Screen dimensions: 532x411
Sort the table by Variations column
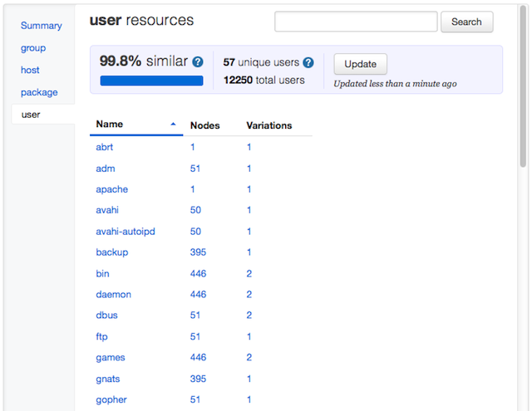[269, 125]
